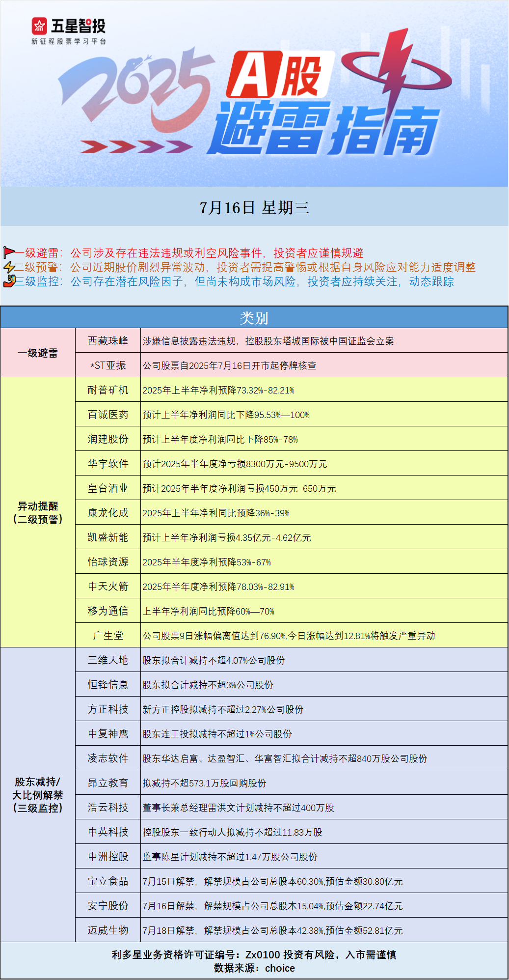Click stock name 昂立教育

pyautogui.click(x=108, y=783)
